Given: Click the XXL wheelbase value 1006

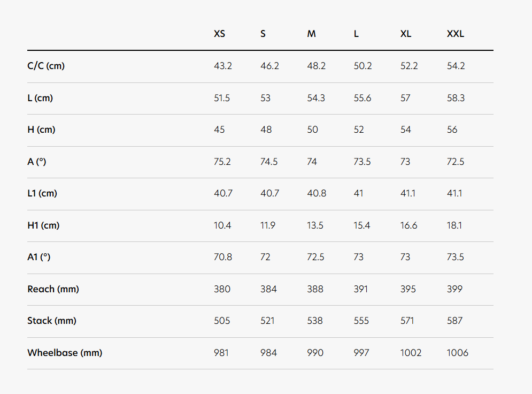Looking at the screenshot, I should [x=458, y=353].
